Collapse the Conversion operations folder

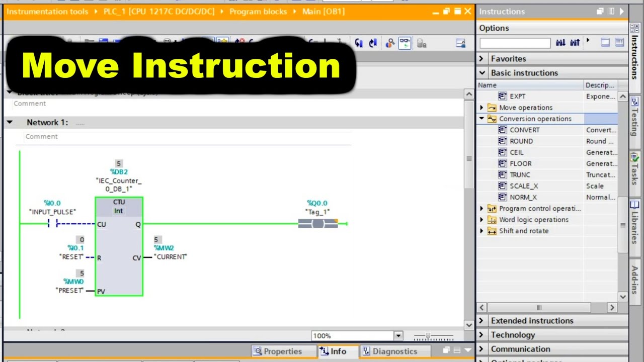click(x=481, y=119)
